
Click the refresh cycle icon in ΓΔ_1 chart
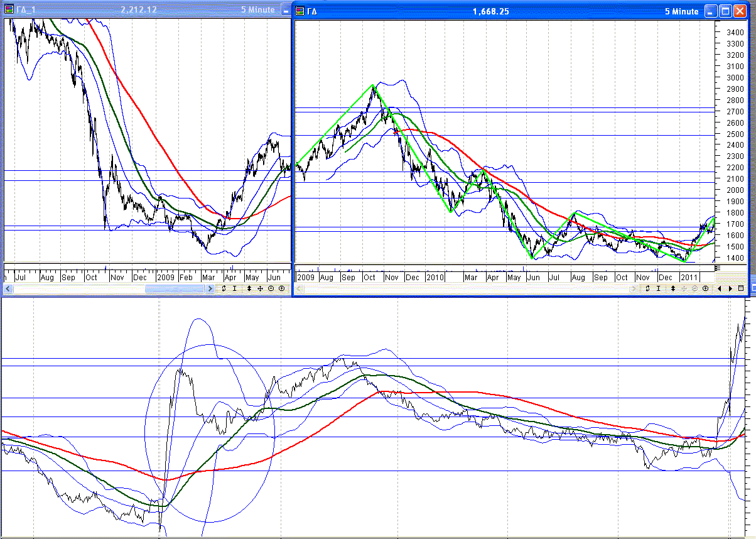pos(224,288)
